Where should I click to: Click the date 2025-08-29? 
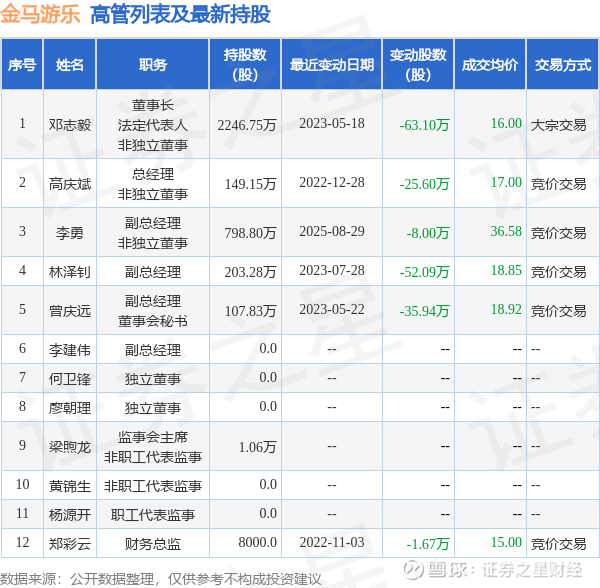[x=332, y=231]
